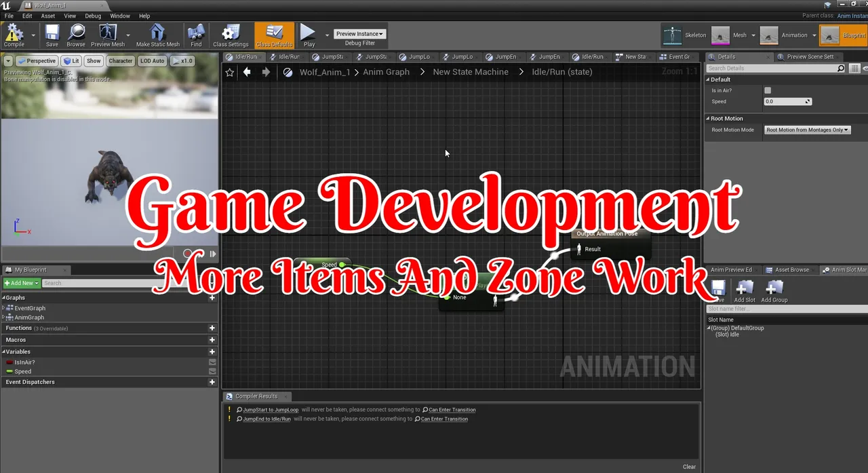Open Show viewport options

pos(94,61)
